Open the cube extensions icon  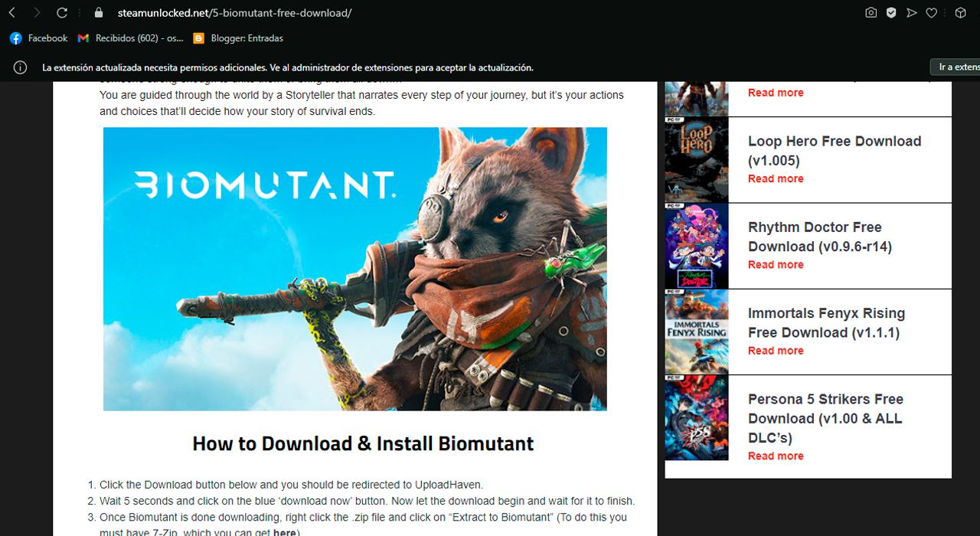[960, 13]
